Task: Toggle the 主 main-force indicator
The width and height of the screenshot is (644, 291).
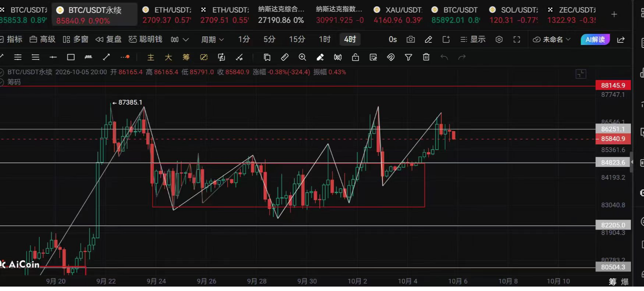Action: pyautogui.click(x=151, y=57)
